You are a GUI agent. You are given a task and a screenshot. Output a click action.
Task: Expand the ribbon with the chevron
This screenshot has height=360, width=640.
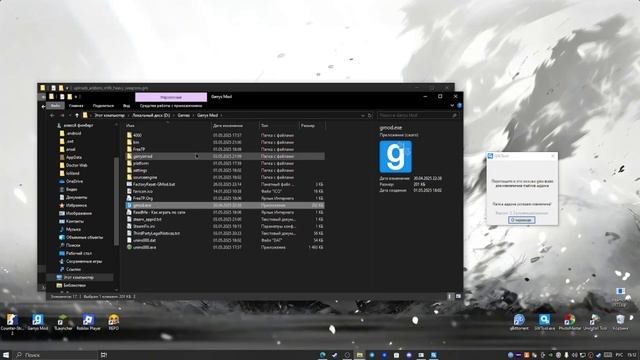452,106
